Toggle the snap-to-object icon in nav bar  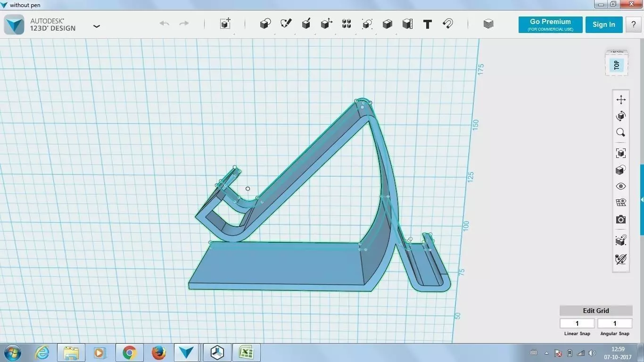[621, 241]
